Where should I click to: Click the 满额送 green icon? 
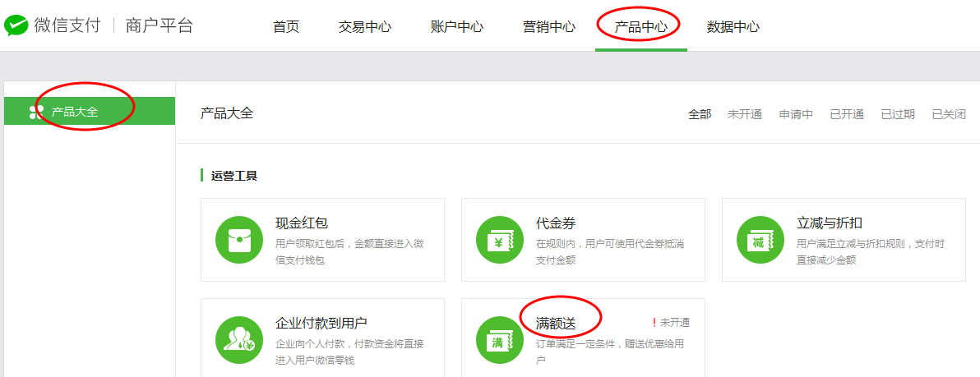coord(500,340)
